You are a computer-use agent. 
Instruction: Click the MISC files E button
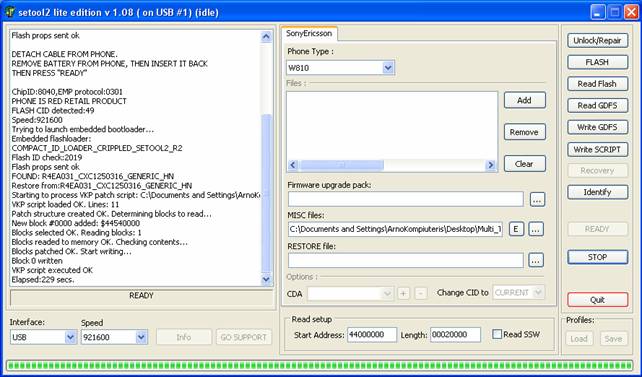[516, 229]
